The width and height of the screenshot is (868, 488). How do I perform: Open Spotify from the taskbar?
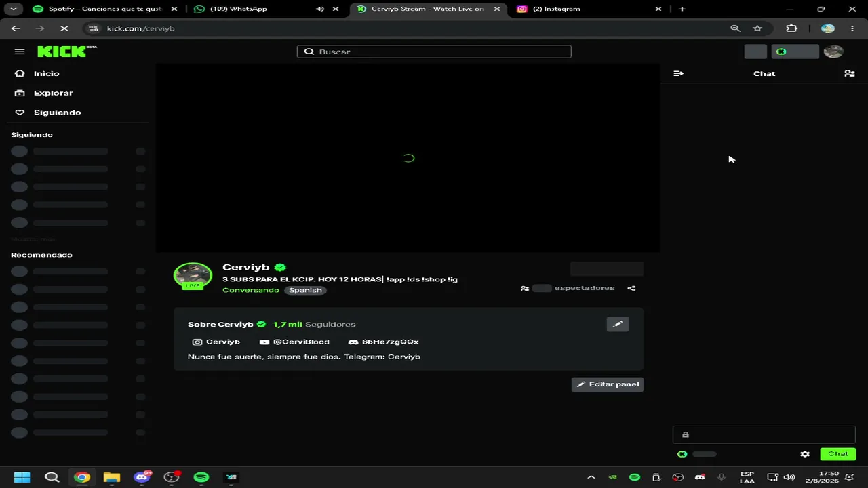pyautogui.click(x=201, y=477)
